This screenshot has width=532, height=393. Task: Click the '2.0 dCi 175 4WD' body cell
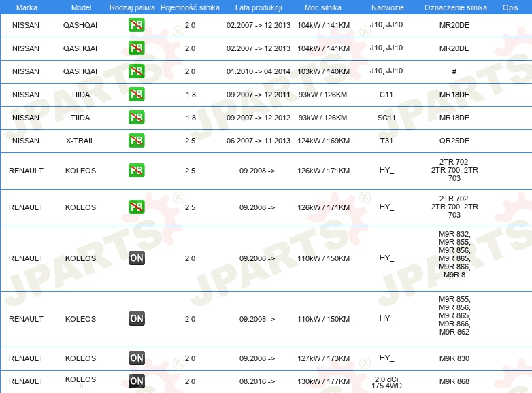[386, 383]
